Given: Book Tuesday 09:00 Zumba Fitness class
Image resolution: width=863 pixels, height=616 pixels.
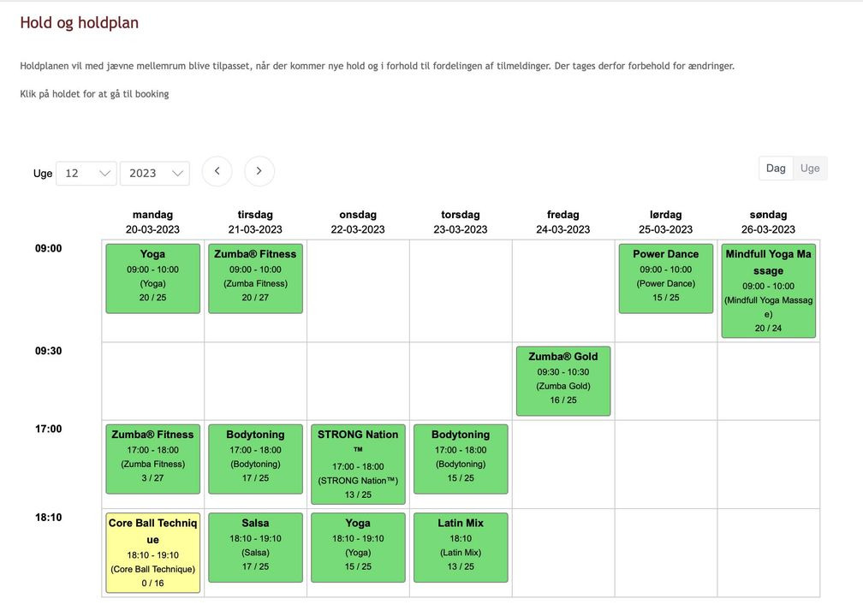Looking at the screenshot, I should (255, 278).
